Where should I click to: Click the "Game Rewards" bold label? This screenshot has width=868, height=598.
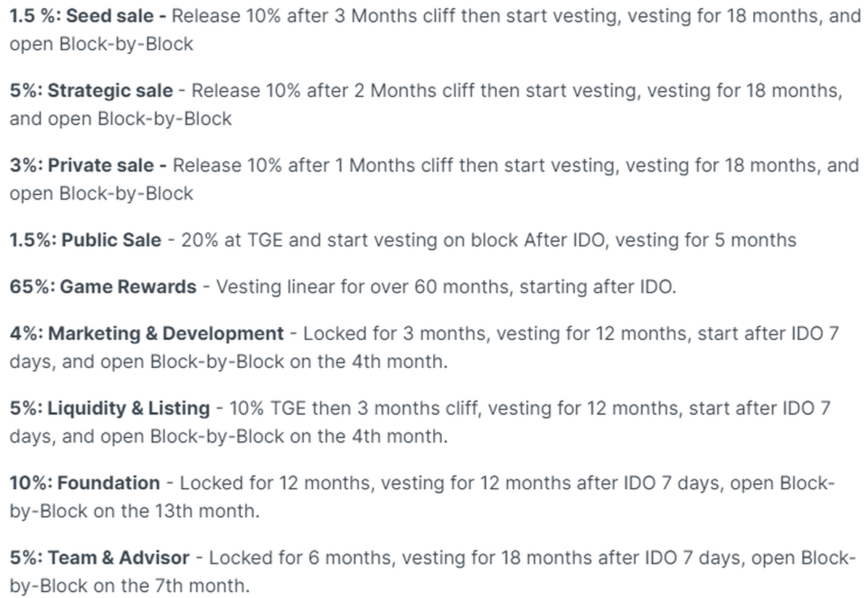128,286
